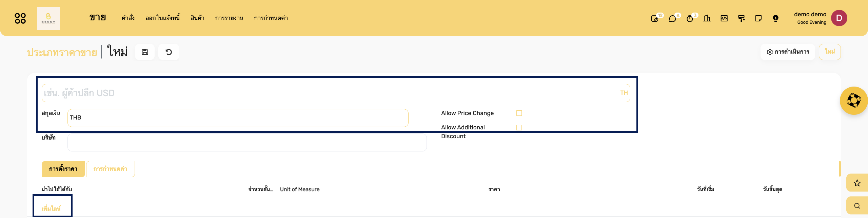The image size is (868, 218).
Task: Click the ใหม่ new button at top right
Action: point(830,52)
